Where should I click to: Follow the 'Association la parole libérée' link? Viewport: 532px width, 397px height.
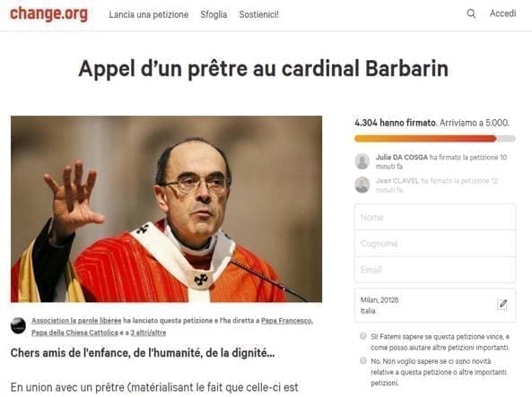coord(76,321)
